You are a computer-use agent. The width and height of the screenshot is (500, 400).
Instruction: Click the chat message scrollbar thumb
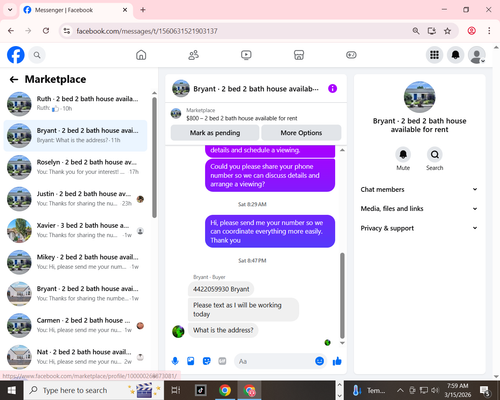342,295
